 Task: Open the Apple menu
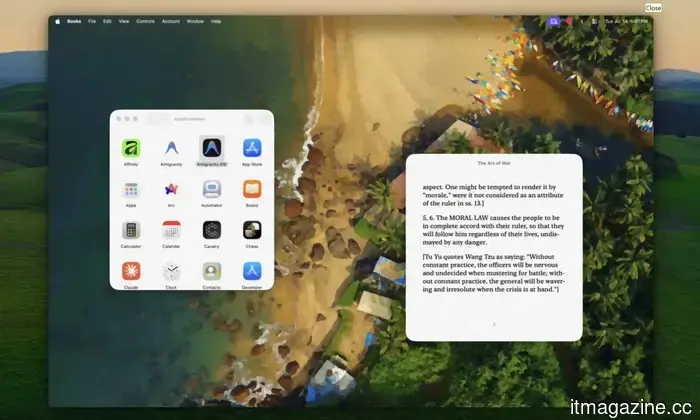[x=58, y=21]
